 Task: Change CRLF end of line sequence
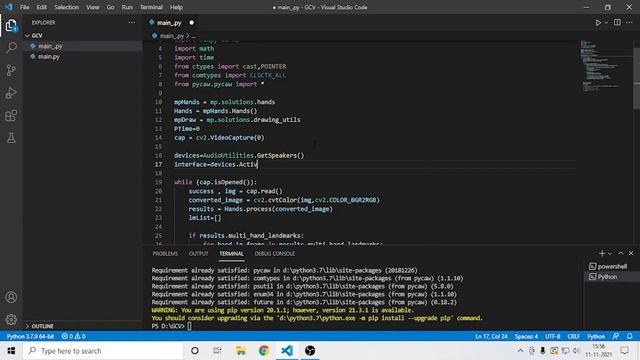click(573, 336)
